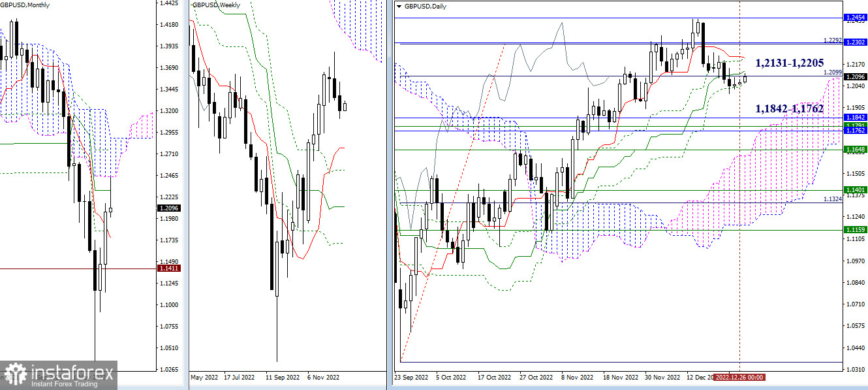This screenshot has height=390, width=868.
Task: Click the black 1.2096 current price tag on Daily axis
Action: (855, 77)
